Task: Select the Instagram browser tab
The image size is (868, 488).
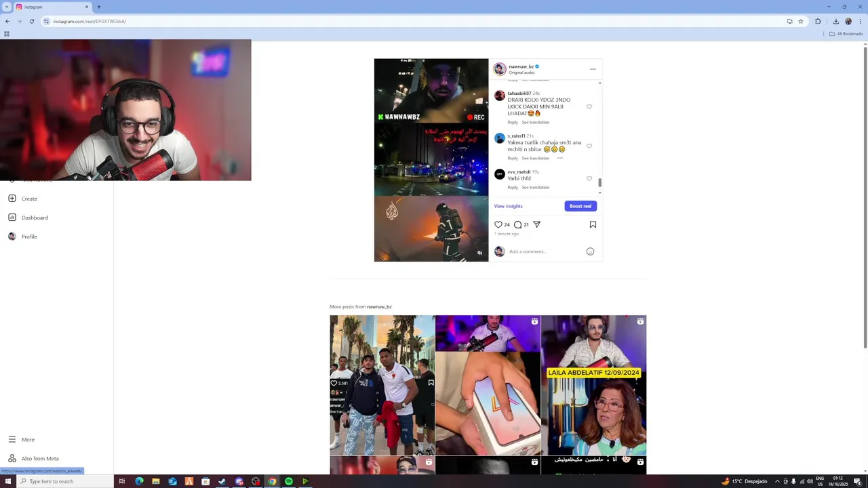Action: coord(52,7)
